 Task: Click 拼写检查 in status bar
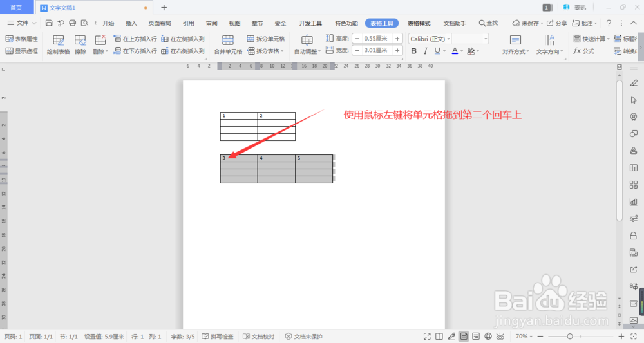tap(218, 337)
